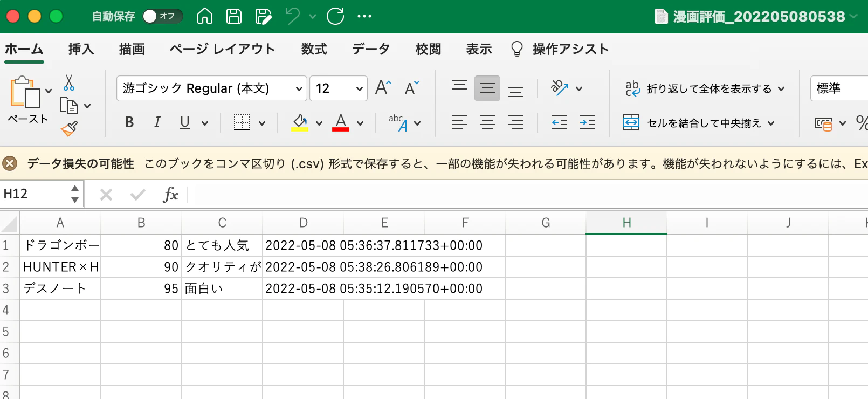The width and height of the screenshot is (868, 399).
Task: Expand the Paste options arrow
Action: coord(49,91)
